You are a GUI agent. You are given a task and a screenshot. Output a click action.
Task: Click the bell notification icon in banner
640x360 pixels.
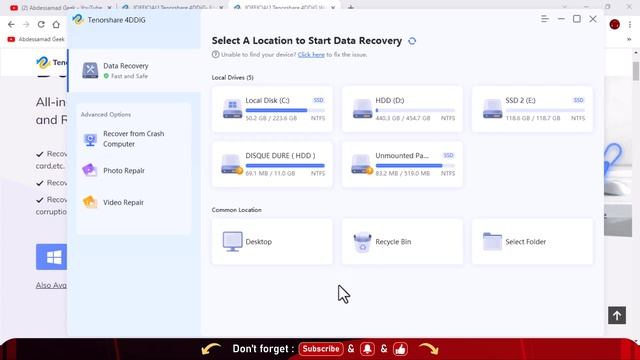click(367, 349)
